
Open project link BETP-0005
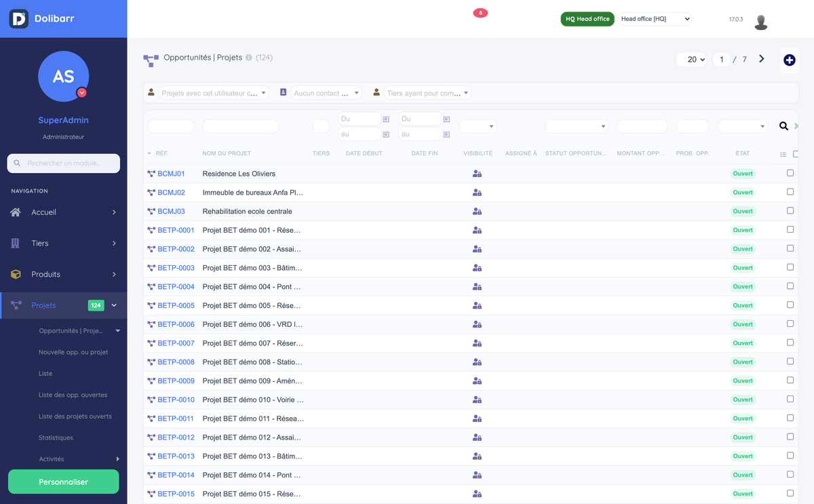pos(176,306)
